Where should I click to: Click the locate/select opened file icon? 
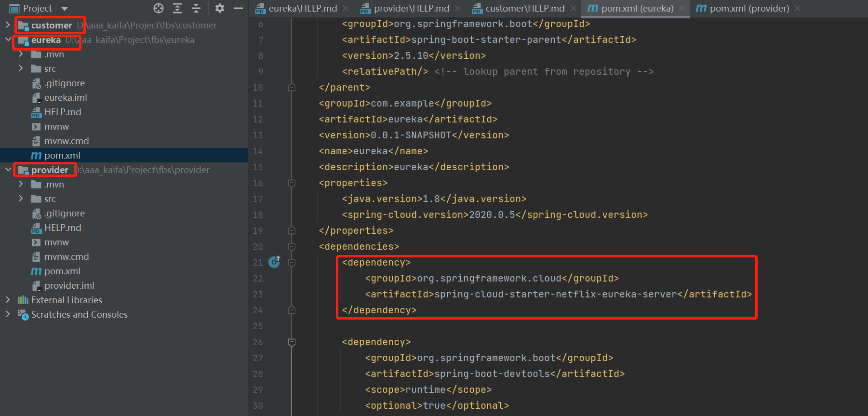tap(159, 8)
